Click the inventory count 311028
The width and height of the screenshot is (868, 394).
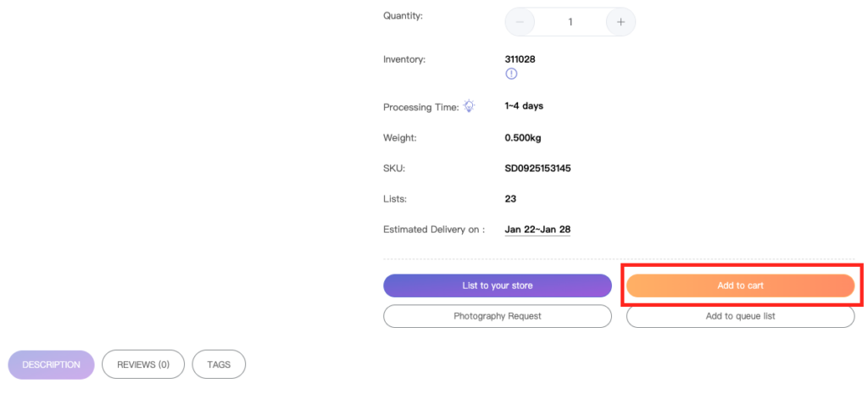click(x=520, y=59)
